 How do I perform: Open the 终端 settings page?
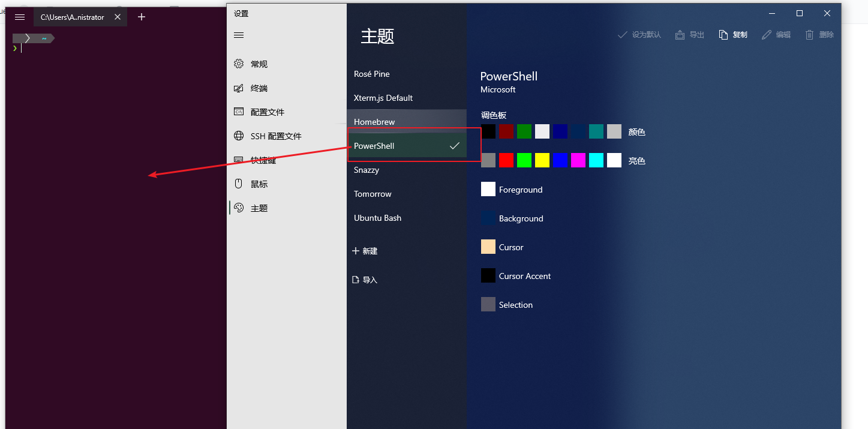pos(287,88)
